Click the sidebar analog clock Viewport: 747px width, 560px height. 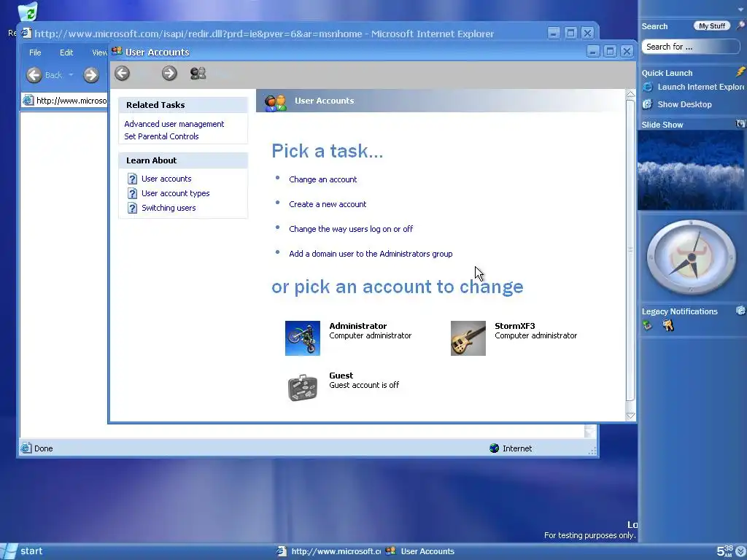(692, 257)
